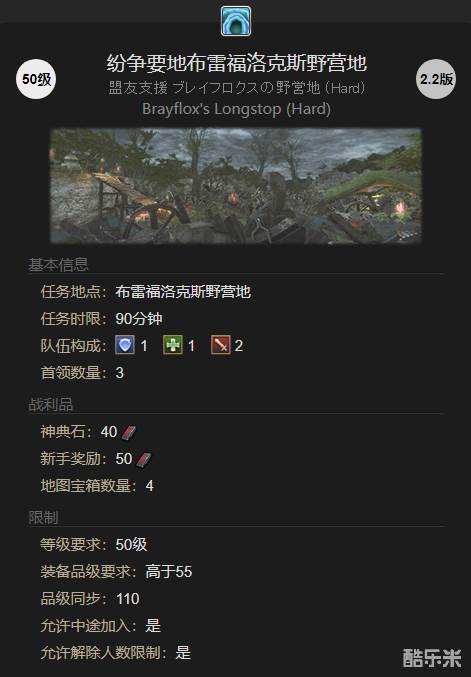The image size is (471, 677).
Task: Click the tomestone icon next to 50
Action: [x=144, y=459]
